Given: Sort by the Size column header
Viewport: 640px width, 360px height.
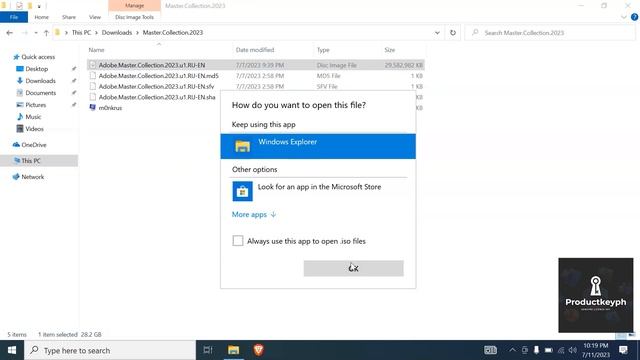Looking at the screenshot, I should (389, 50).
